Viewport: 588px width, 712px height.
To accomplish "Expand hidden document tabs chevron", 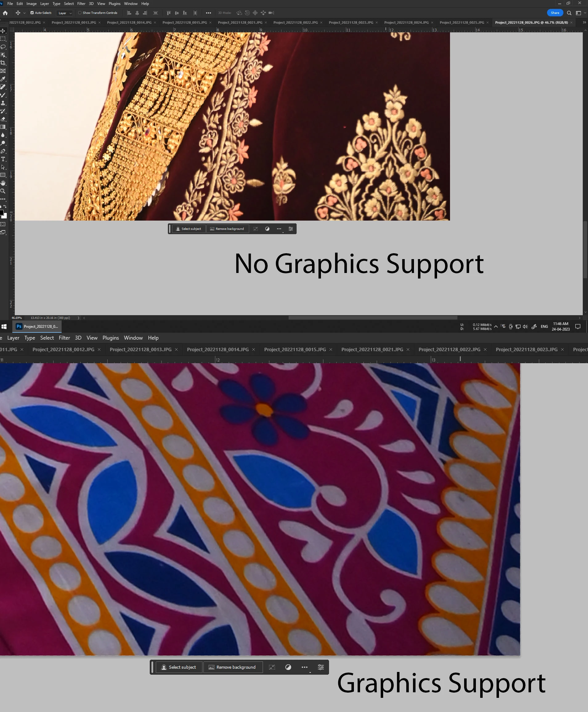I will pos(584,22).
